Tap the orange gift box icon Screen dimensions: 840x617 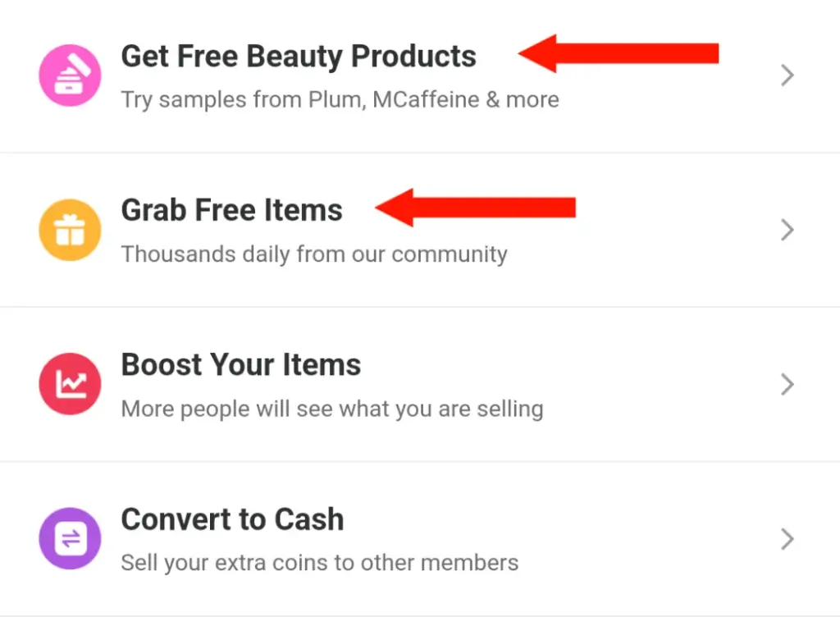click(x=70, y=230)
